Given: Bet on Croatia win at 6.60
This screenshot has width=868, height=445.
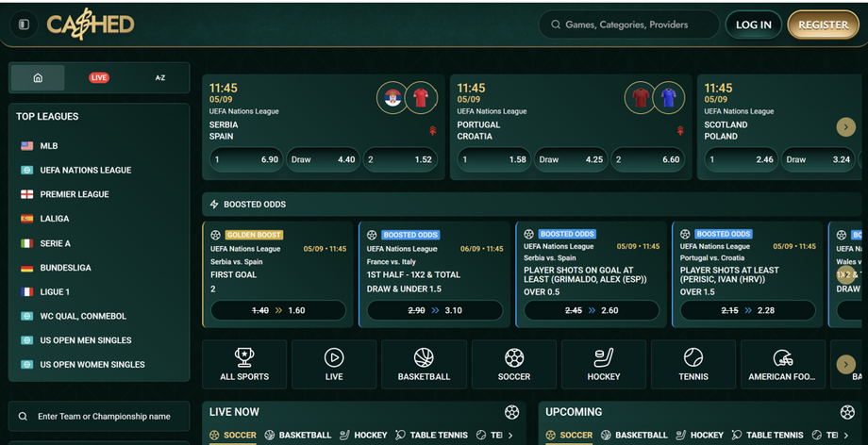Looking at the screenshot, I should (647, 159).
